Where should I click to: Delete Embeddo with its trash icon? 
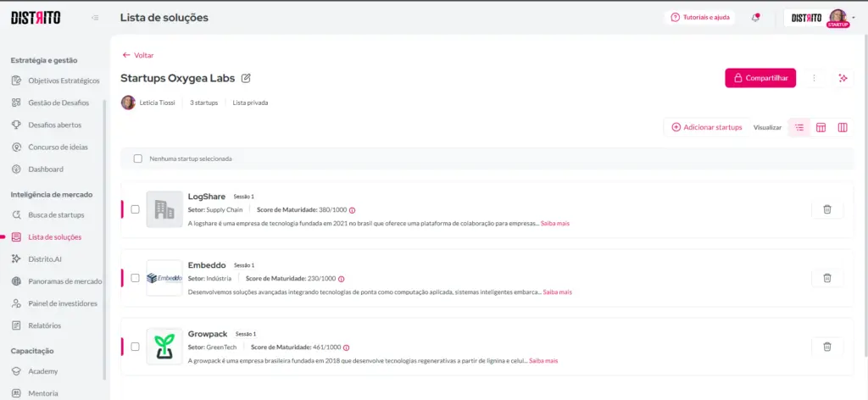tap(827, 278)
